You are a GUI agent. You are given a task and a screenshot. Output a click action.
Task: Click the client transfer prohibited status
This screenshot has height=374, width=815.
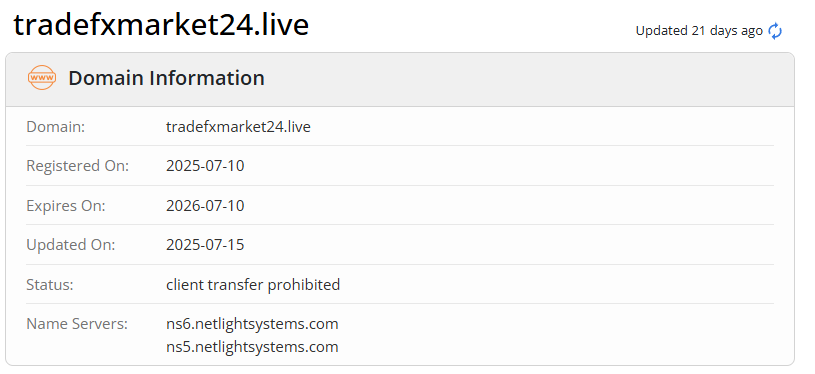click(x=253, y=285)
